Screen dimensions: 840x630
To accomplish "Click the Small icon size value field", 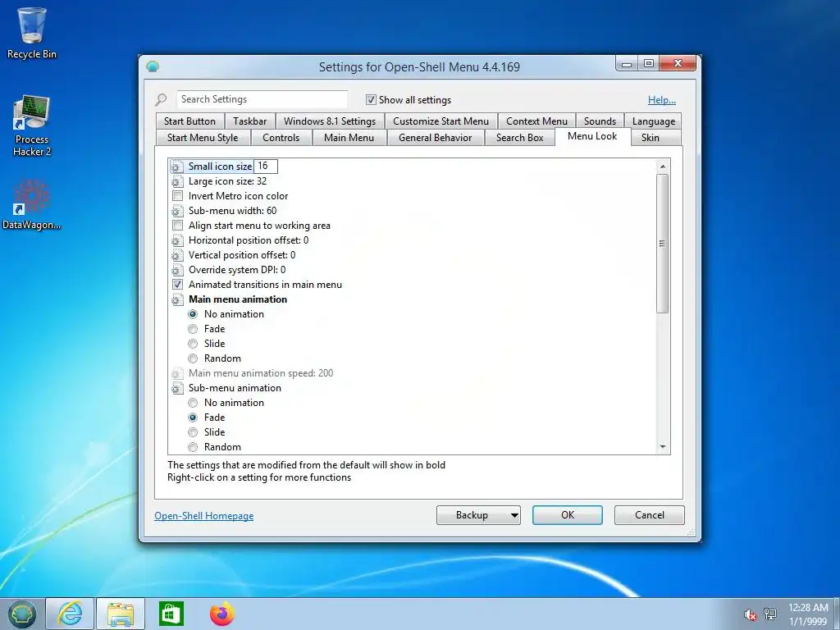I will tap(266, 166).
